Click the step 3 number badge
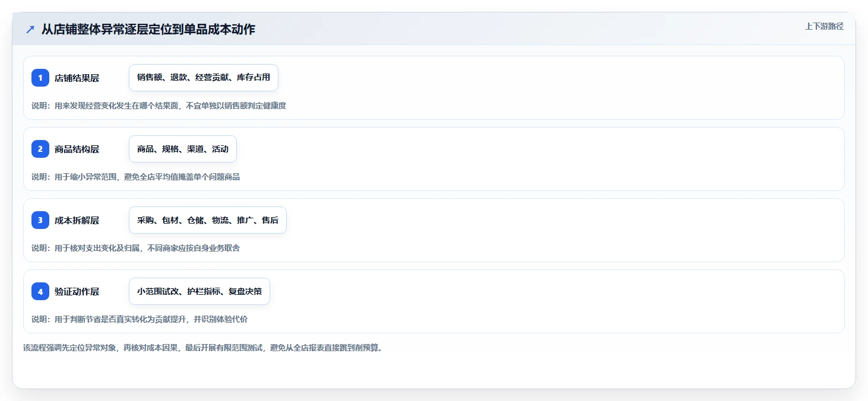 coord(40,220)
